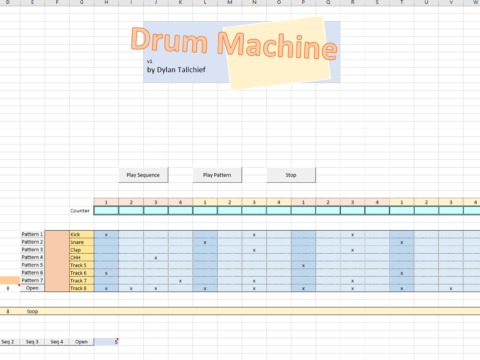Image resolution: width=480 pixels, height=360 pixels.
Task: Click the Play Pattern button
Action: (217, 175)
